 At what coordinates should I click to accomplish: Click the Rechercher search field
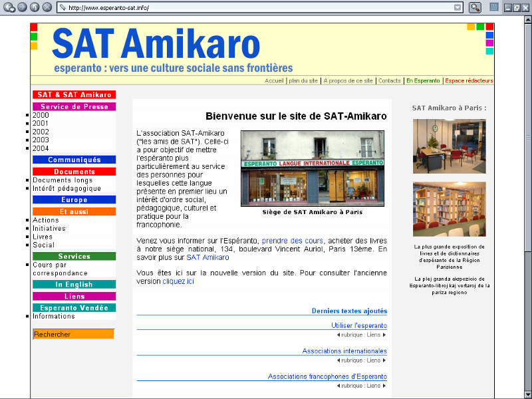click(x=73, y=334)
